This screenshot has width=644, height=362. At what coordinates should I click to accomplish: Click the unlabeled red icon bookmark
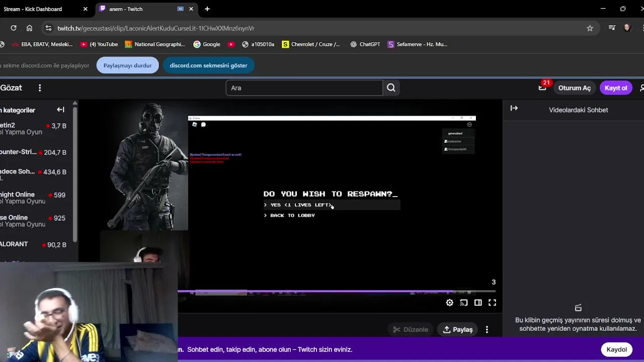pyautogui.click(x=231, y=44)
